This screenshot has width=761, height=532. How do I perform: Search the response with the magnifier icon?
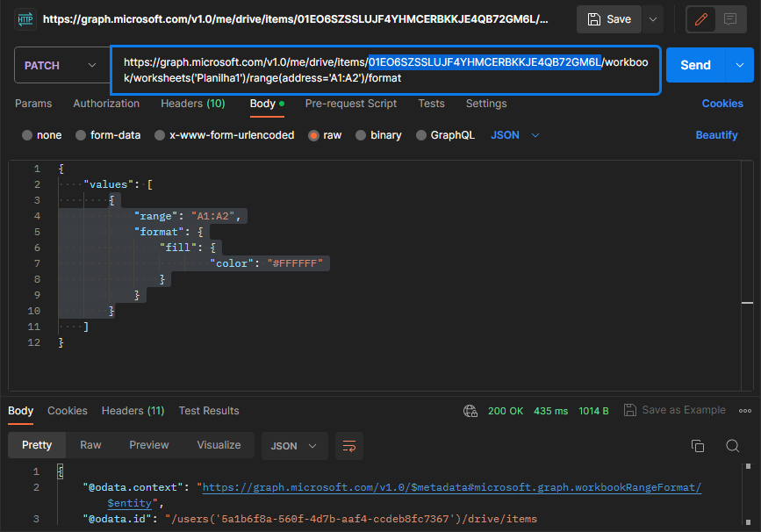click(732, 446)
